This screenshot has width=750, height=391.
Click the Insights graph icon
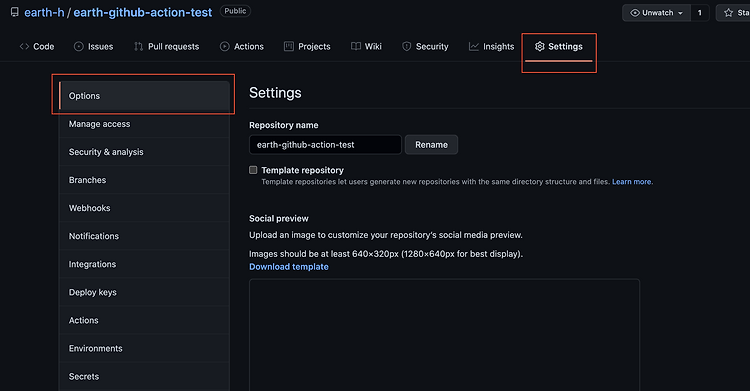(x=474, y=46)
